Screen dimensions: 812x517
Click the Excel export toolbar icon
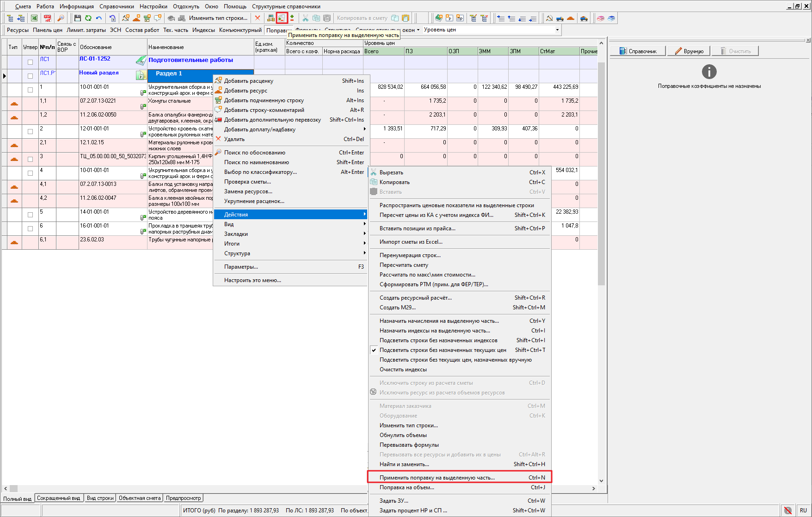pyautogui.click(x=34, y=18)
